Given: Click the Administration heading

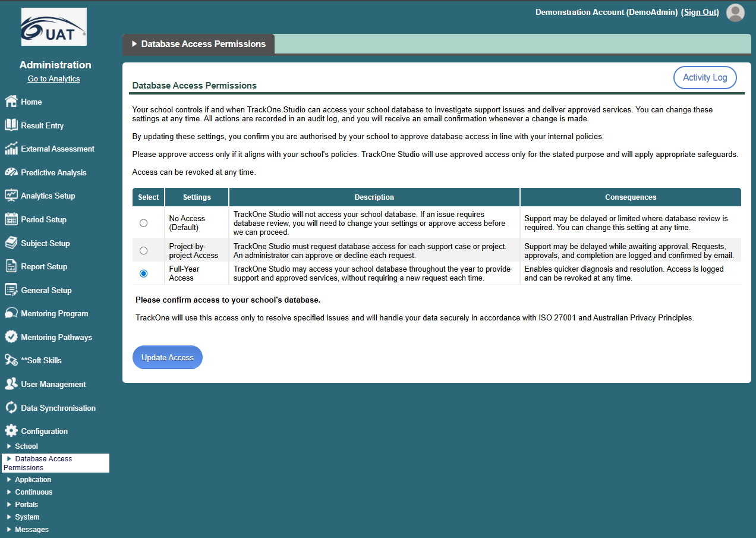Looking at the screenshot, I should [55, 65].
